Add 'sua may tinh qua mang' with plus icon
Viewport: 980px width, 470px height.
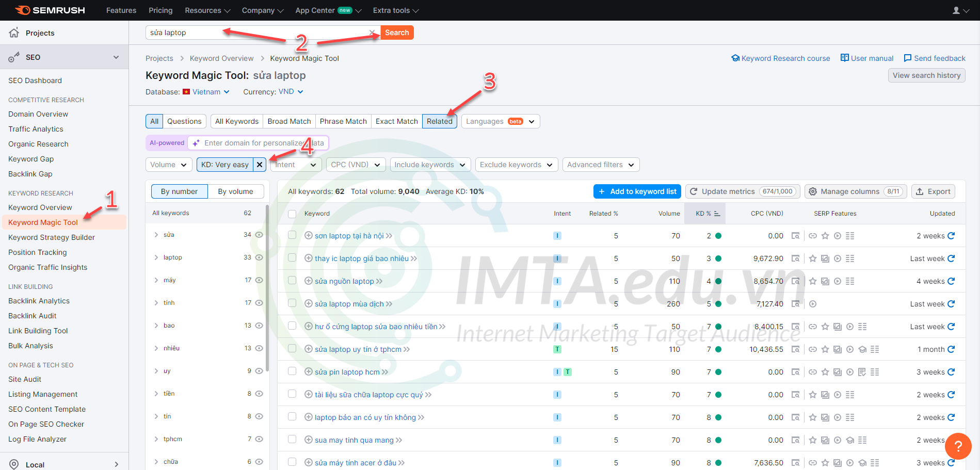coord(309,440)
